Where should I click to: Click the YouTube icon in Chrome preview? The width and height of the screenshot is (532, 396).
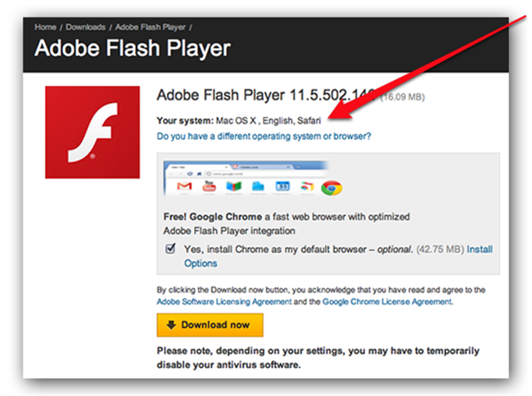point(209,186)
